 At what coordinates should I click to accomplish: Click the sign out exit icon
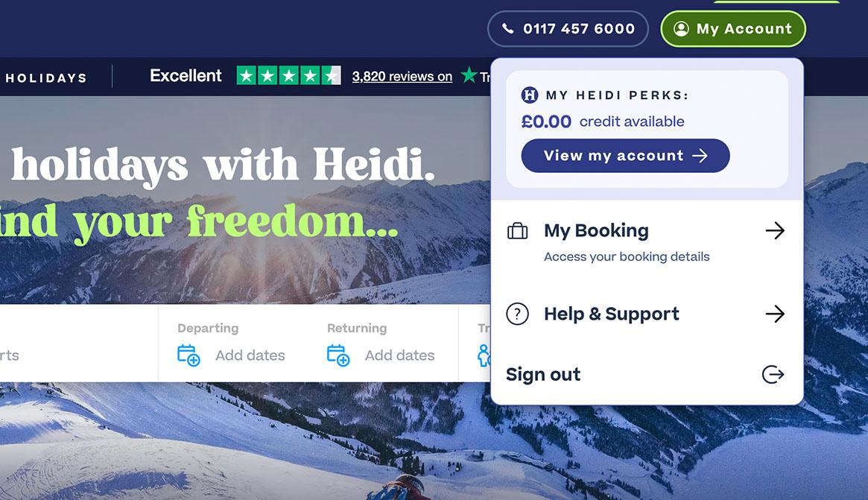tap(773, 374)
